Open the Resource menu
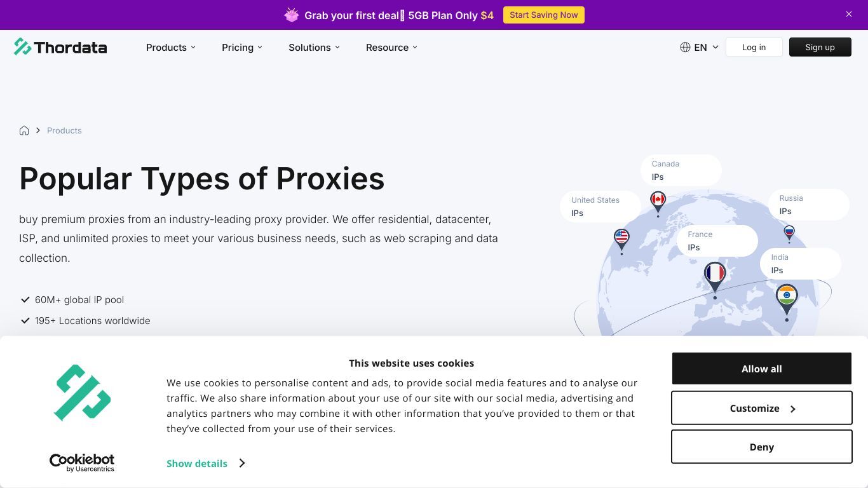868x488 pixels. pos(391,47)
